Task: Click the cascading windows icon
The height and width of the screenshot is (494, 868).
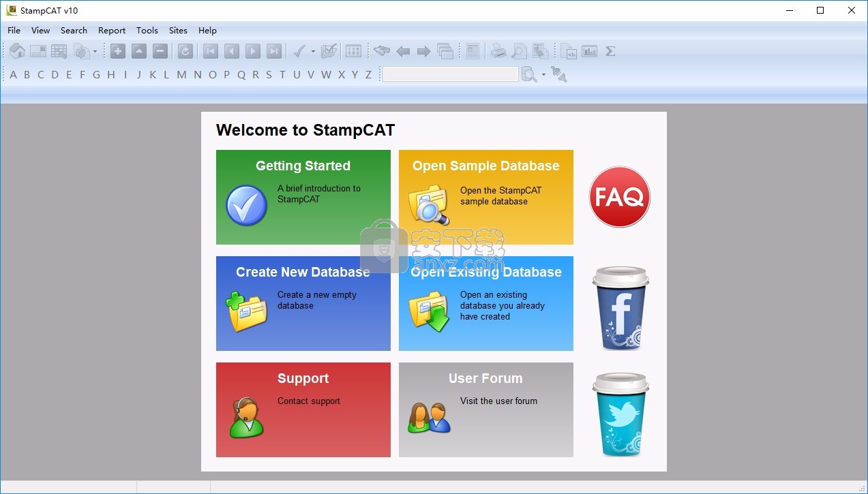Action: (x=445, y=51)
